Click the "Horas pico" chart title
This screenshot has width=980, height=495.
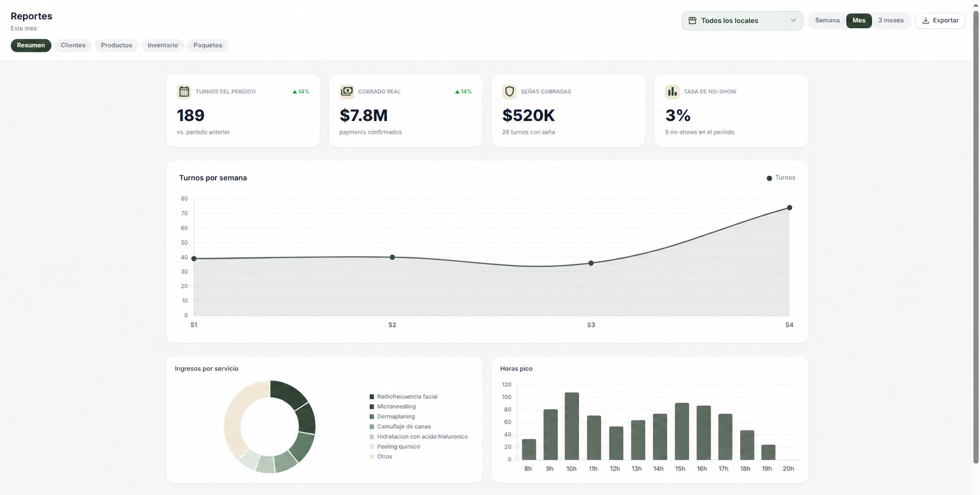pos(516,369)
